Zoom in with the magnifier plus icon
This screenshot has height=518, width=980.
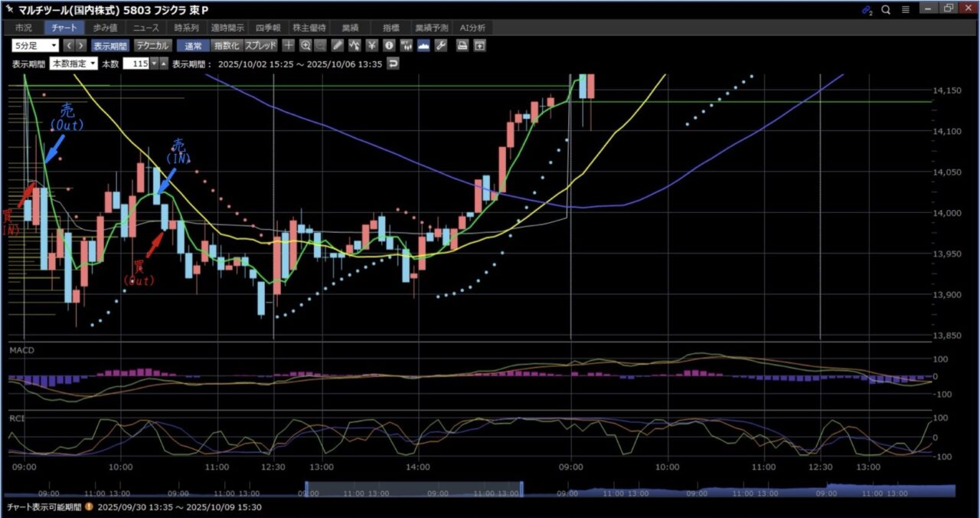click(305, 45)
